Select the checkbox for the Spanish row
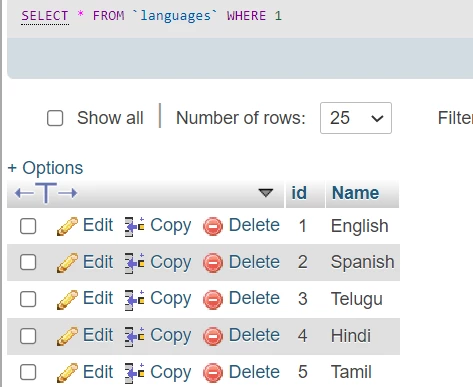This screenshot has height=387, width=473. click(x=28, y=262)
